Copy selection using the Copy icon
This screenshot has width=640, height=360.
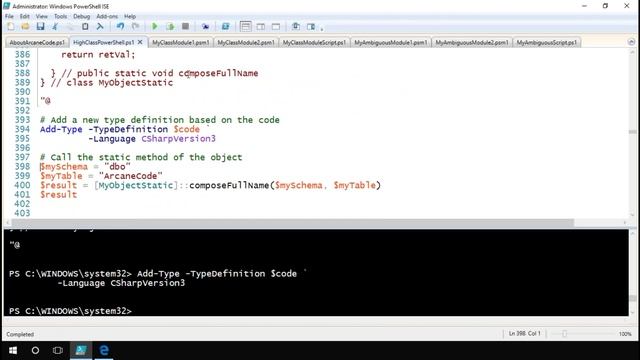coord(70,27)
